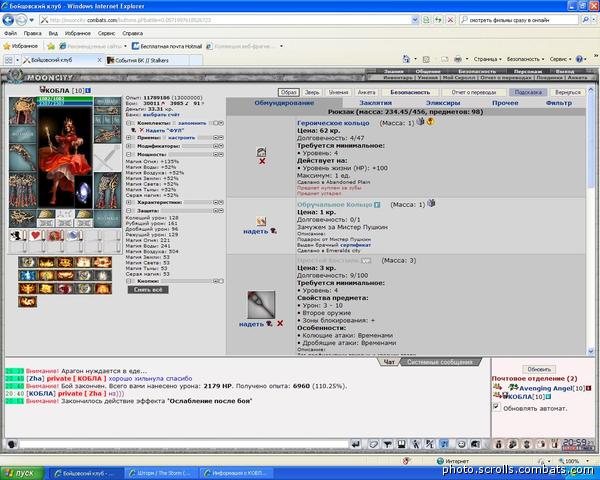Image resolution: width=600 pixels, height=480 pixels.
Task: Click the filter funnel icon in chat toolbar
Action: point(387,444)
